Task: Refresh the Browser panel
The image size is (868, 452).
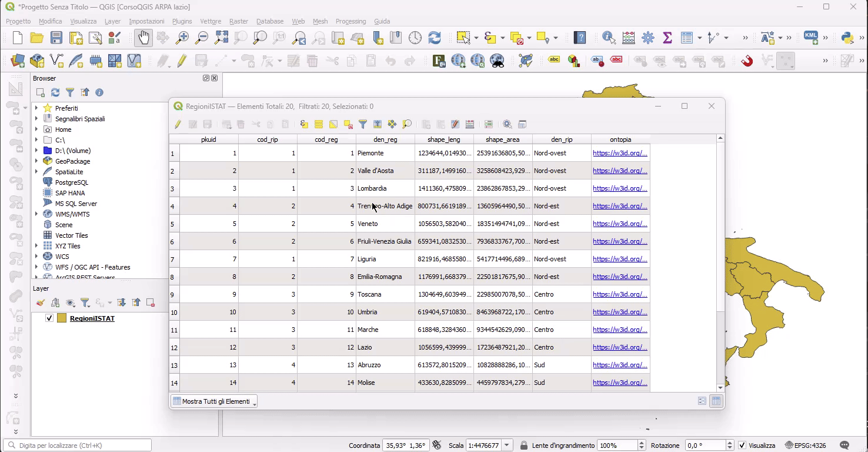Action: click(x=55, y=92)
